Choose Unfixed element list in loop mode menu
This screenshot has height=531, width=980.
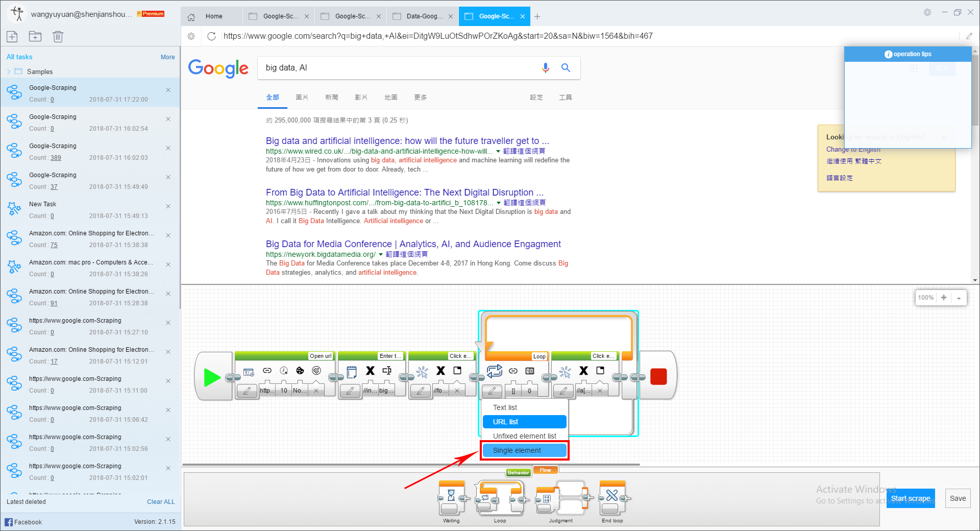pos(525,436)
